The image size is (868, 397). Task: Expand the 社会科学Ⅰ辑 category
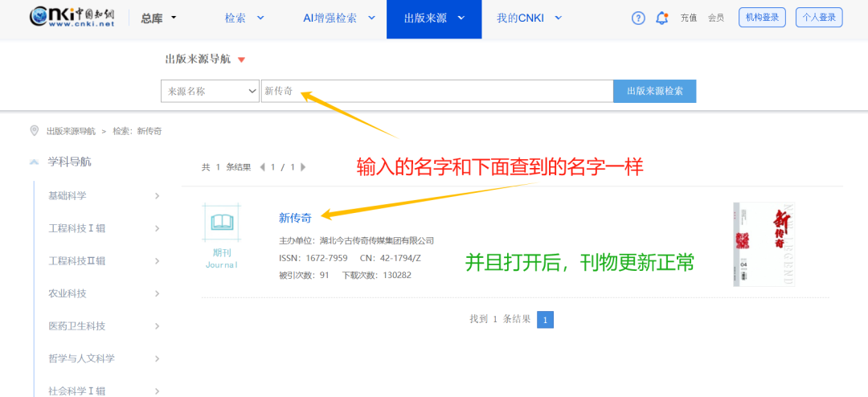click(x=104, y=391)
